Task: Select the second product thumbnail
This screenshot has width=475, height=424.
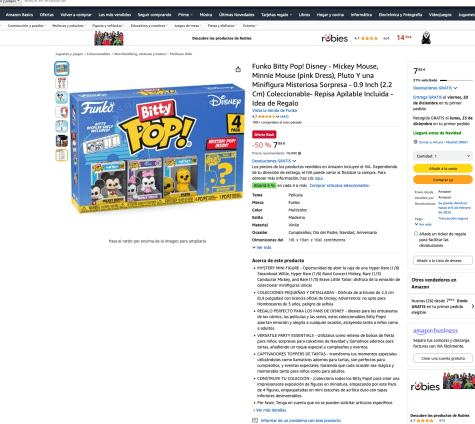Action: [x=62, y=83]
